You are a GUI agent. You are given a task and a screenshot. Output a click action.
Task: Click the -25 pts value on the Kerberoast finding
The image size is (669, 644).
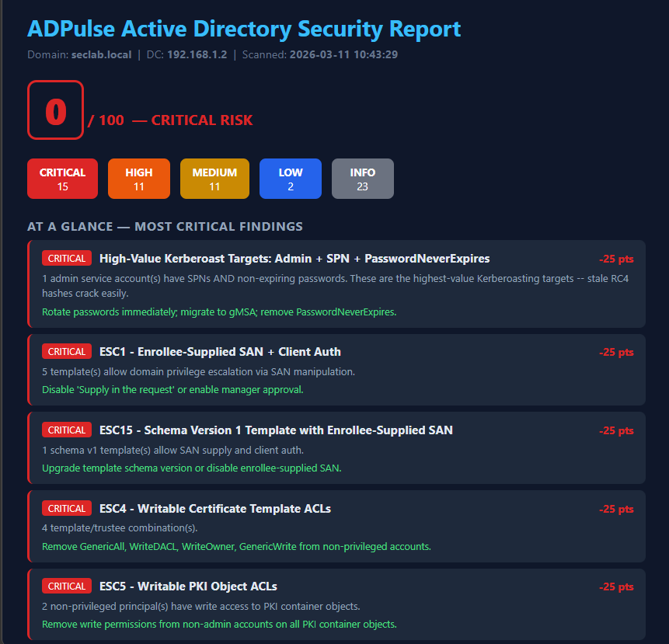pos(616,259)
